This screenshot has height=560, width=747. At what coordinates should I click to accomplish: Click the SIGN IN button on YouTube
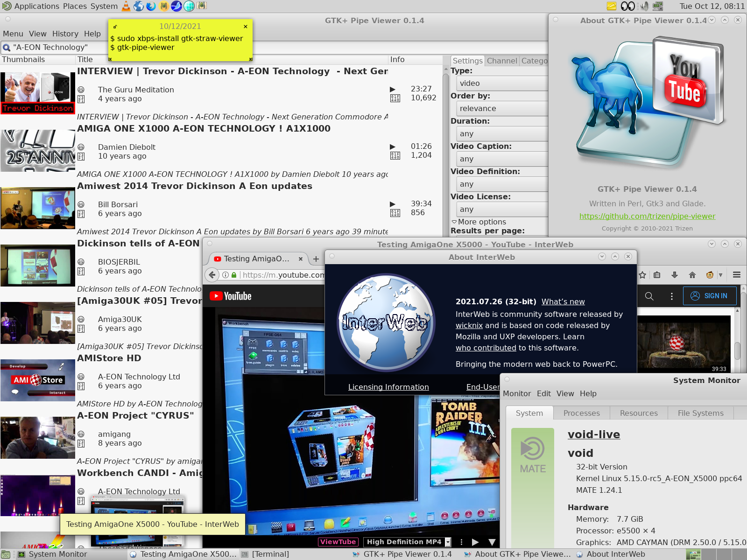[710, 296]
